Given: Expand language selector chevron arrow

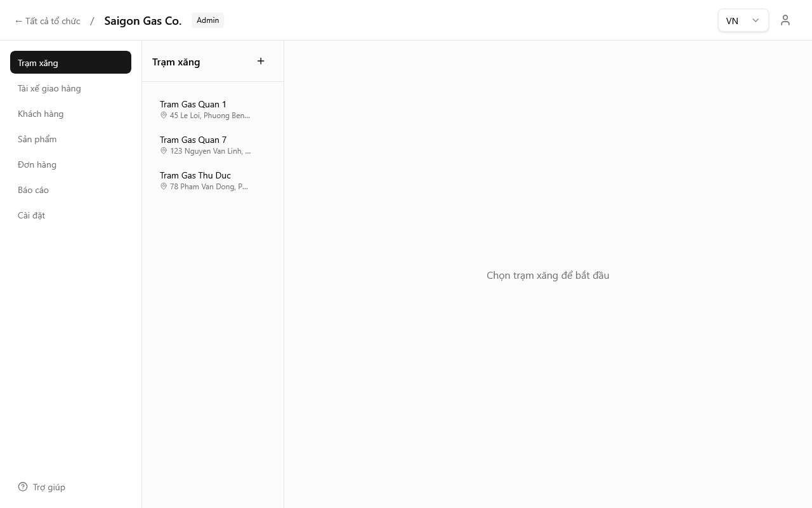Looking at the screenshot, I should tap(756, 20).
